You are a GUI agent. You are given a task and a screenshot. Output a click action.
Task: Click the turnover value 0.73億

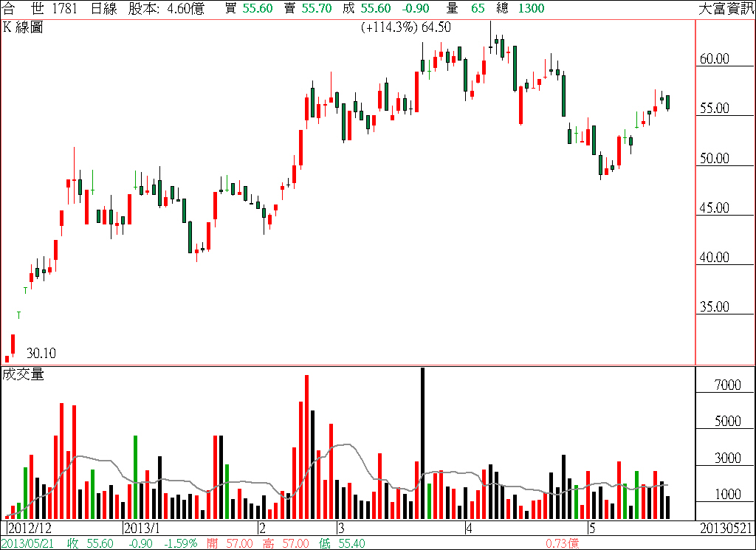[562, 544]
